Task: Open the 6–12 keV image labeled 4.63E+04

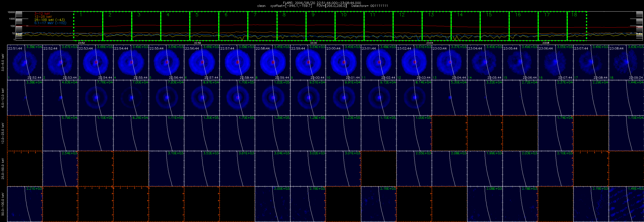Action: coord(60,98)
